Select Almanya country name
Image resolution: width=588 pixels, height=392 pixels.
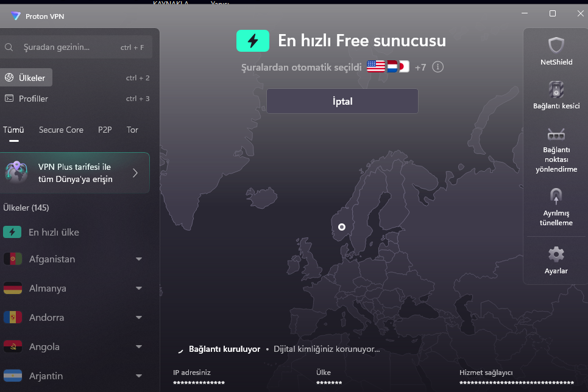tap(48, 288)
